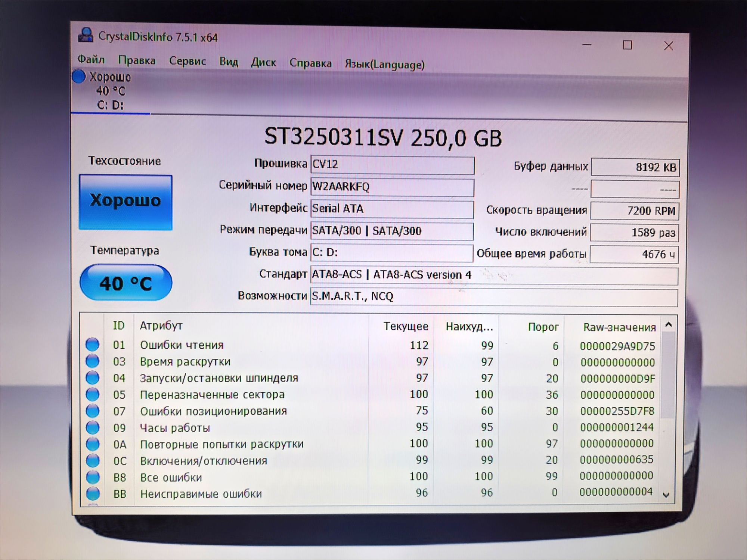Select the Переназначенные сектора row

click(x=371, y=395)
